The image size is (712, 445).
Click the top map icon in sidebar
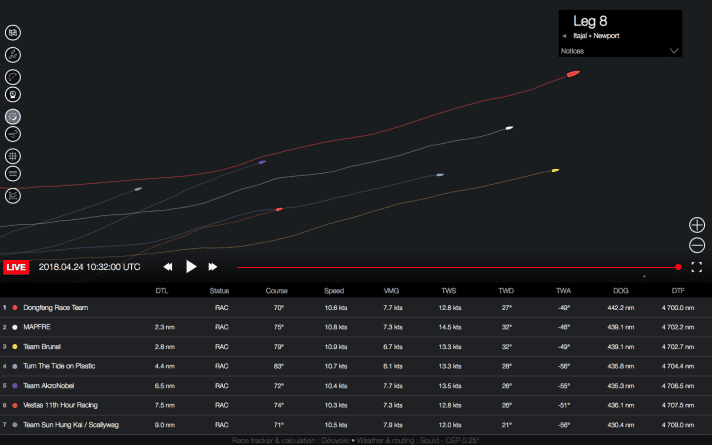pos(13,32)
